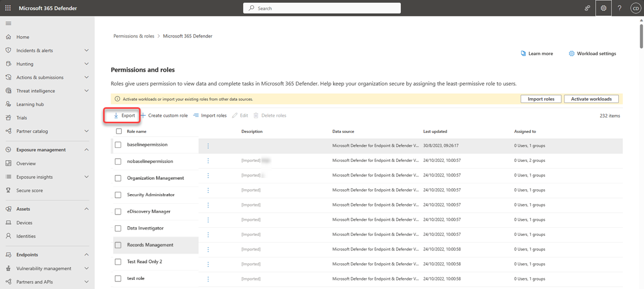The height and width of the screenshot is (289, 644).
Task: Expand the Incidents & alerts section
Action: coord(86,50)
